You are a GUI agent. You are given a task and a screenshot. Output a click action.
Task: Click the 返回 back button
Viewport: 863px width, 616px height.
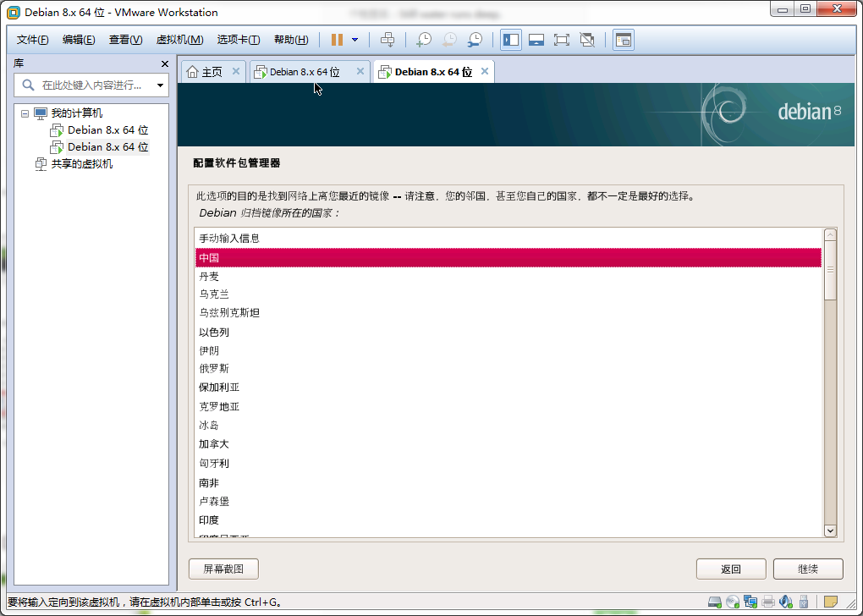click(x=731, y=569)
